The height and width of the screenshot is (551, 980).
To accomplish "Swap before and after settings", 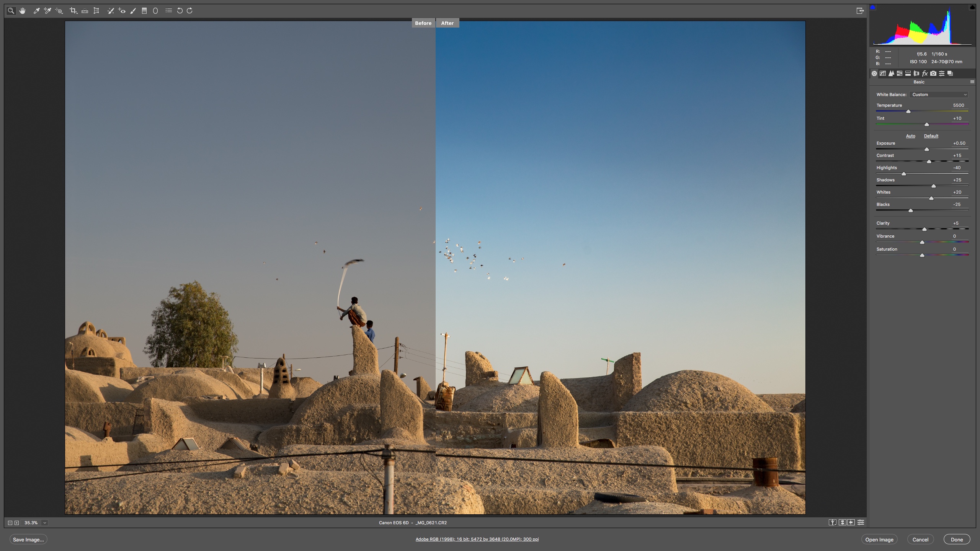I will tap(842, 522).
